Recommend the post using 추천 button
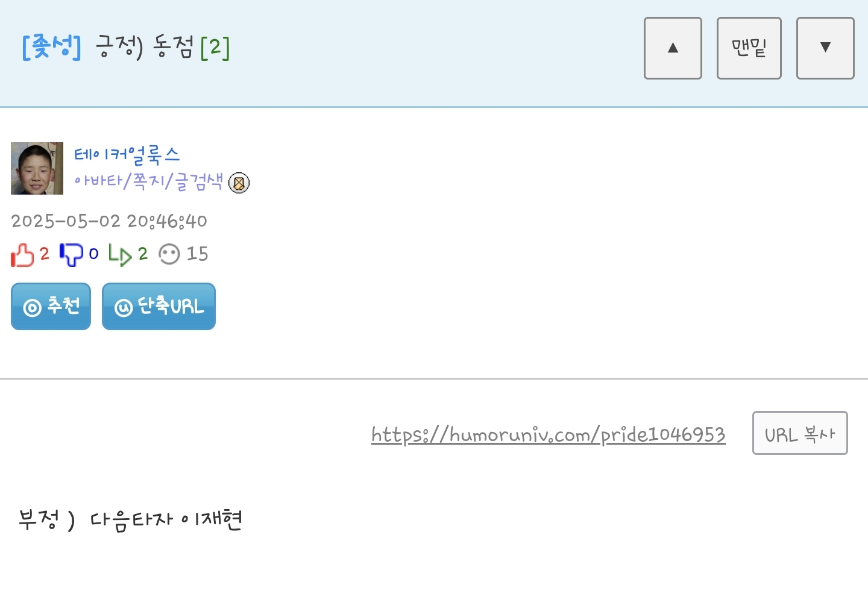The width and height of the screenshot is (868, 608). click(51, 306)
